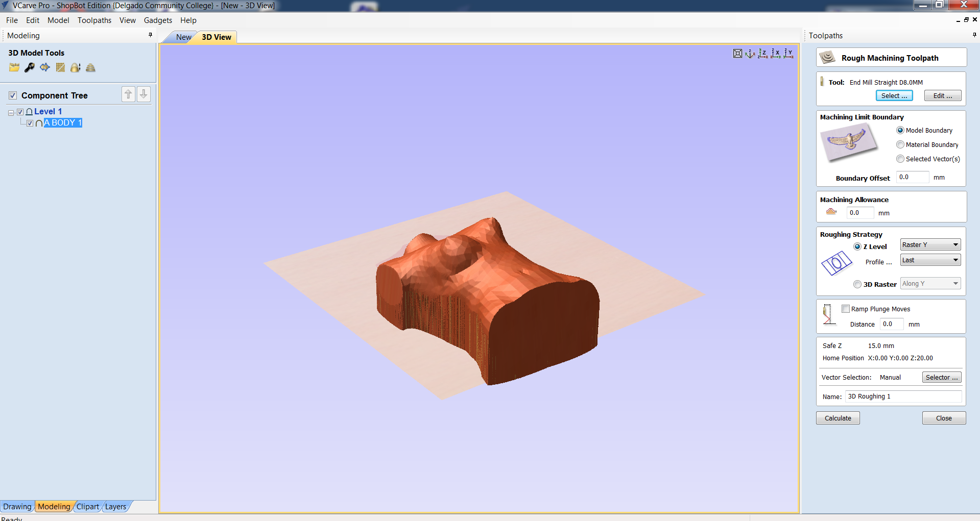Switch to the Clipart tab
Screen dimensions: 980x521
coord(87,507)
